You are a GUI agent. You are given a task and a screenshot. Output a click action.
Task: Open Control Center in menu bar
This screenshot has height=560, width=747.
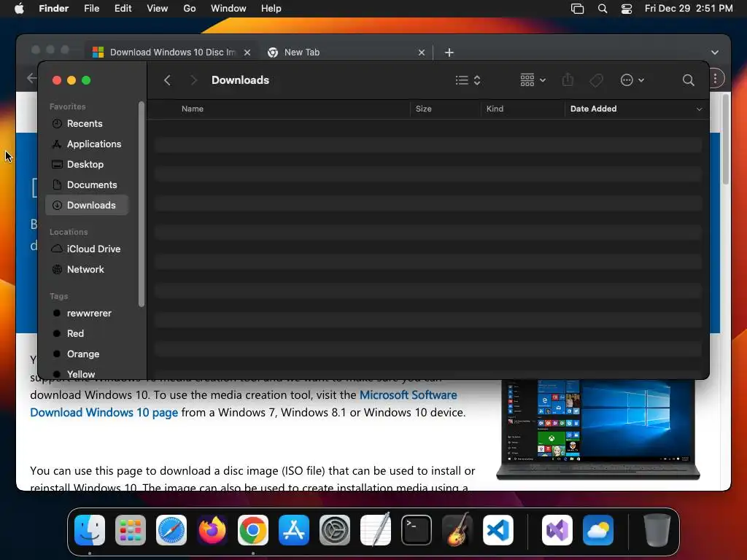pyautogui.click(x=627, y=9)
